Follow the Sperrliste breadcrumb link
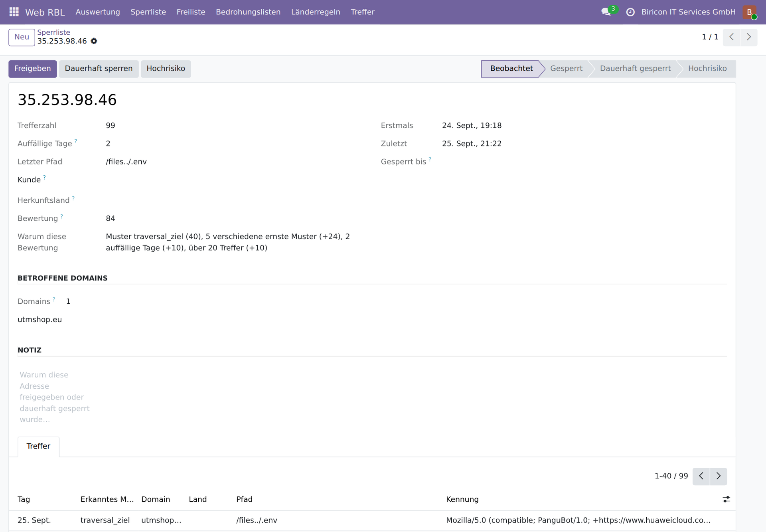 point(53,32)
